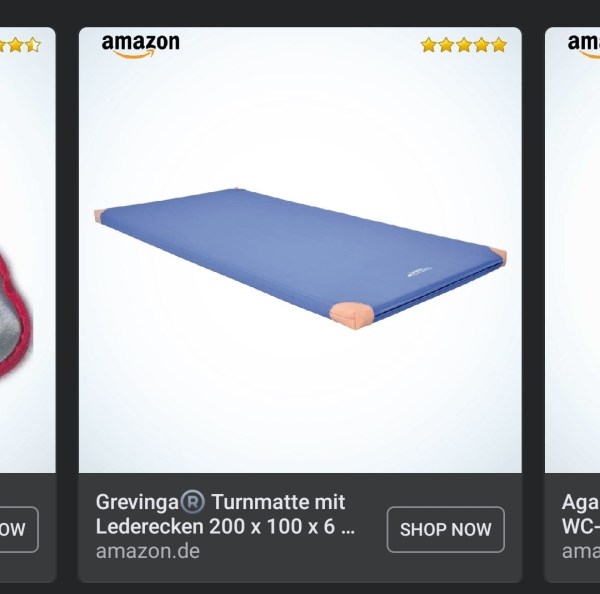Click the white brand logo on the blue mat
Viewport: 600px width, 594px height.
(x=419, y=271)
